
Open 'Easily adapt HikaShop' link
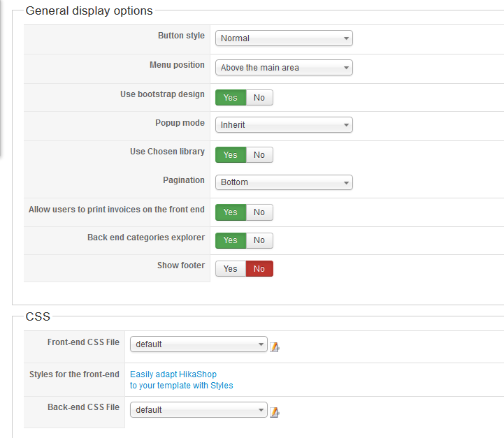point(173,374)
